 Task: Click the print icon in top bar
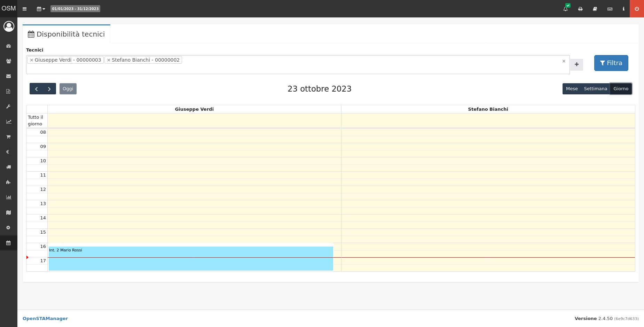pyautogui.click(x=580, y=9)
